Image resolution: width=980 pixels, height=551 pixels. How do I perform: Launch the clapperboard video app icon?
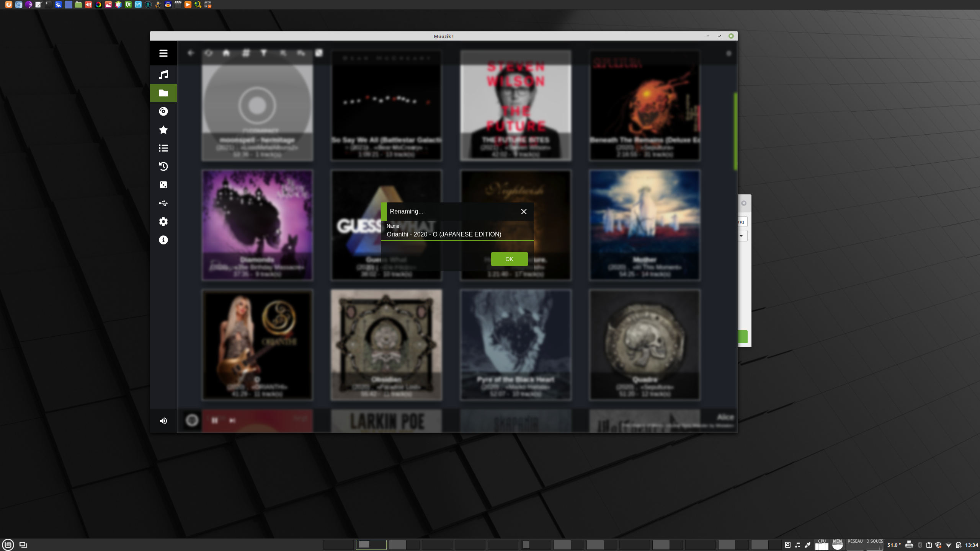click(178, 5)
